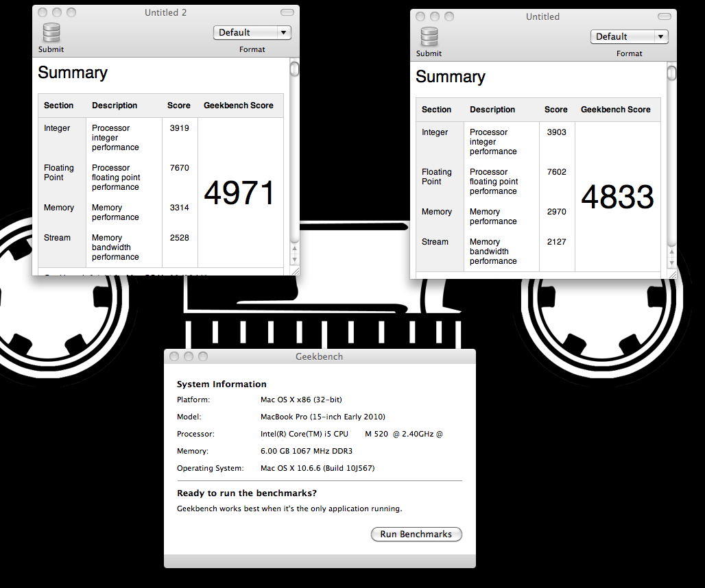Minimize the Geekbench system information window
The height and width of the screenshot is (588, 705).
coord(189,356)
